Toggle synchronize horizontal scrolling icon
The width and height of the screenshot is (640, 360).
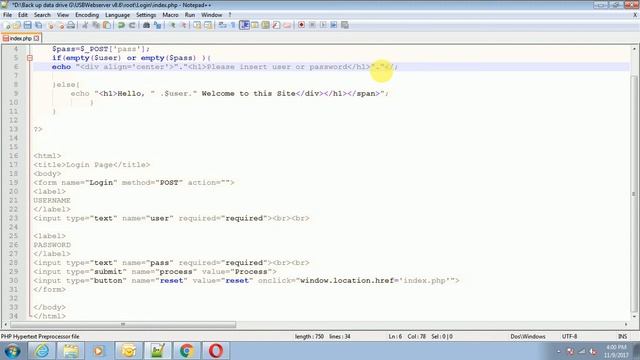(x=208, y=25)
